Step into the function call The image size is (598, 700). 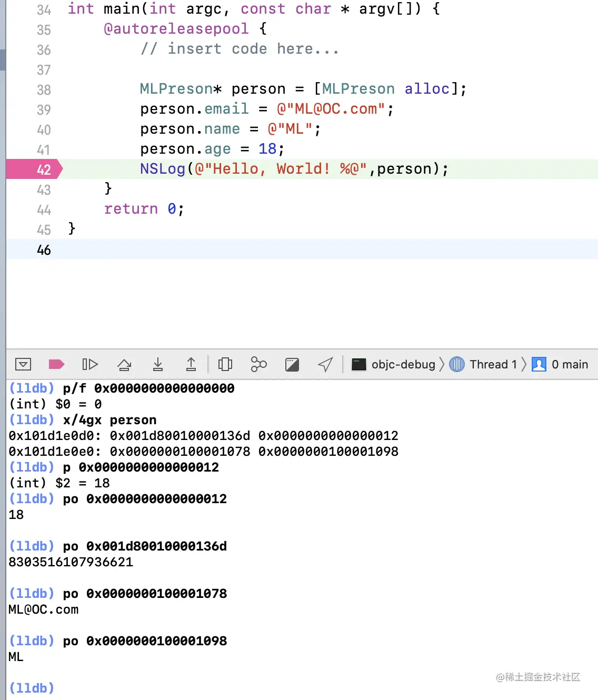(158, 364)
